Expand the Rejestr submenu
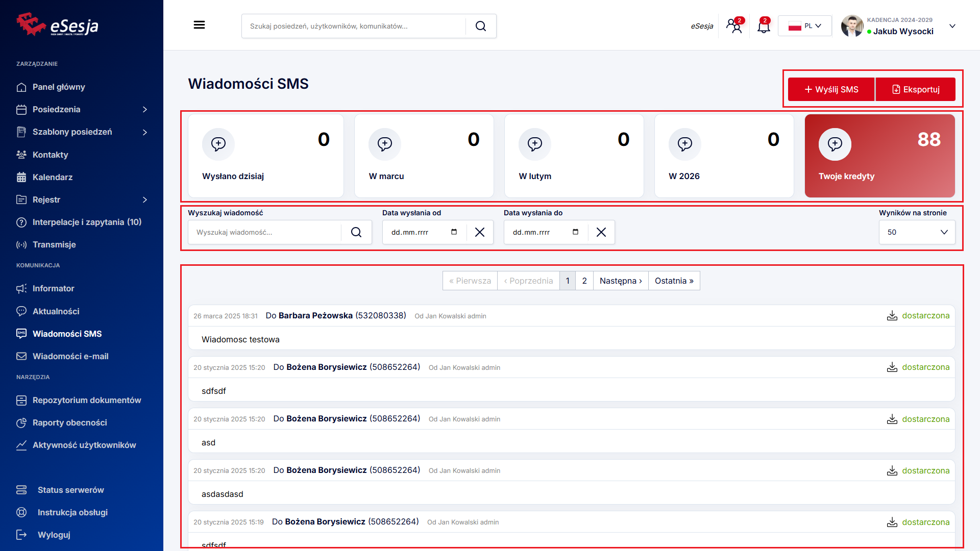The height and width of the screenshot is (551, 980). [144, 199]
